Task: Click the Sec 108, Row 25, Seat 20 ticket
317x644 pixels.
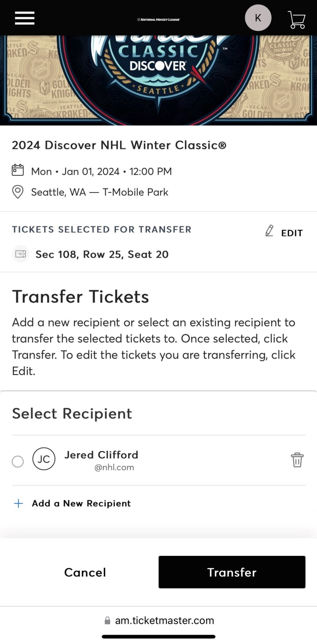Action: [x=102, y=254]
